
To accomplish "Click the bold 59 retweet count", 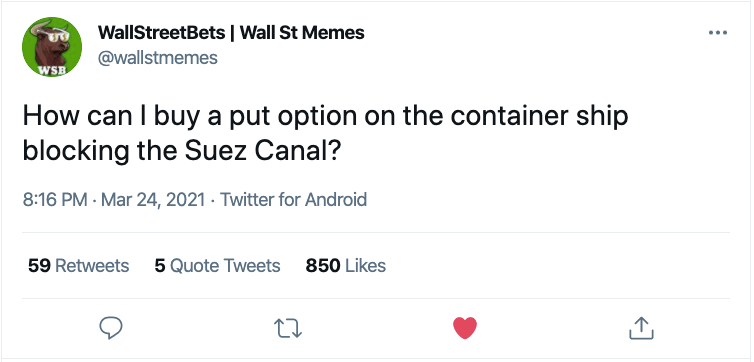I will pos(39,265).
